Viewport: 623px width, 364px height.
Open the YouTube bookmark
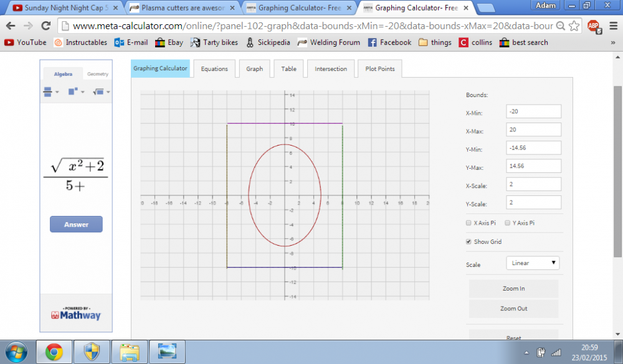(25, 42)
